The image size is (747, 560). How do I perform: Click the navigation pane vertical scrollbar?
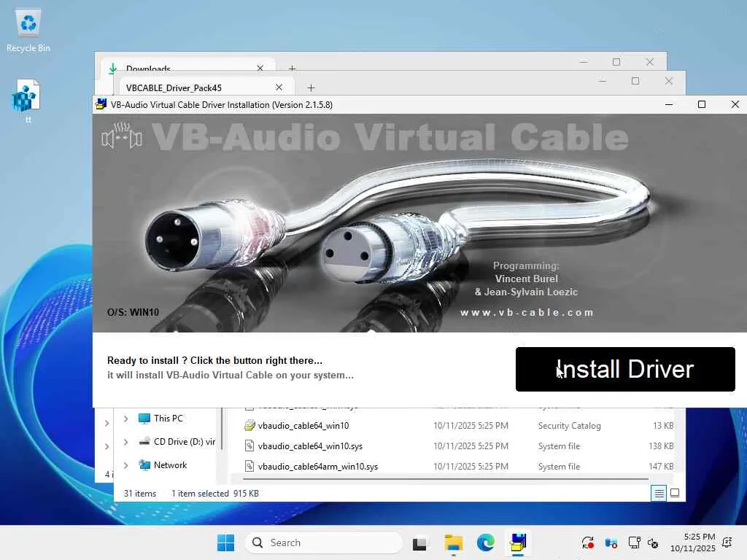[x=221, y=429]
